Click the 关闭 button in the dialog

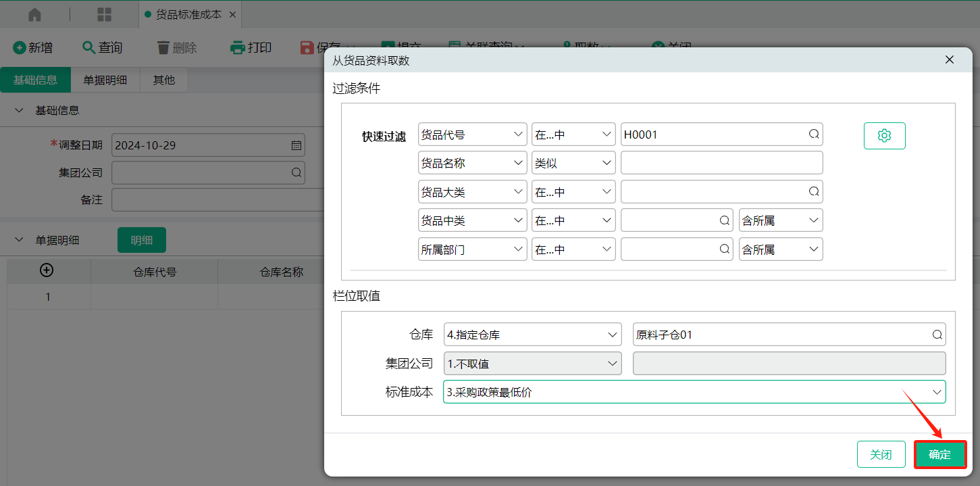[881, 454]
